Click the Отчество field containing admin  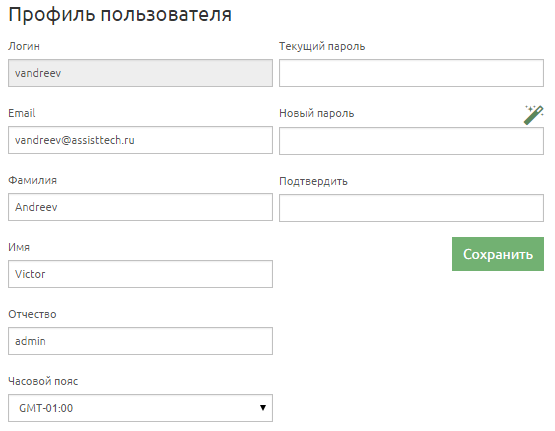coord(141,341)
